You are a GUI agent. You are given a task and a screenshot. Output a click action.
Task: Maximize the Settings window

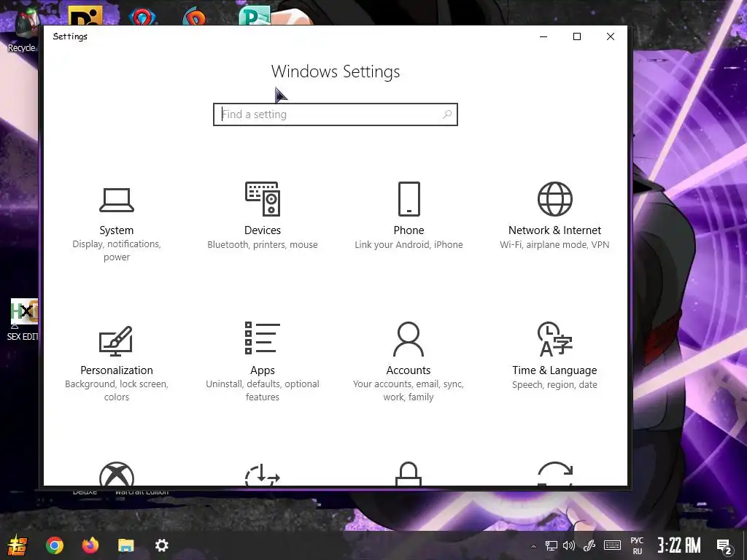pyautogui.click(x=577, y=36)
